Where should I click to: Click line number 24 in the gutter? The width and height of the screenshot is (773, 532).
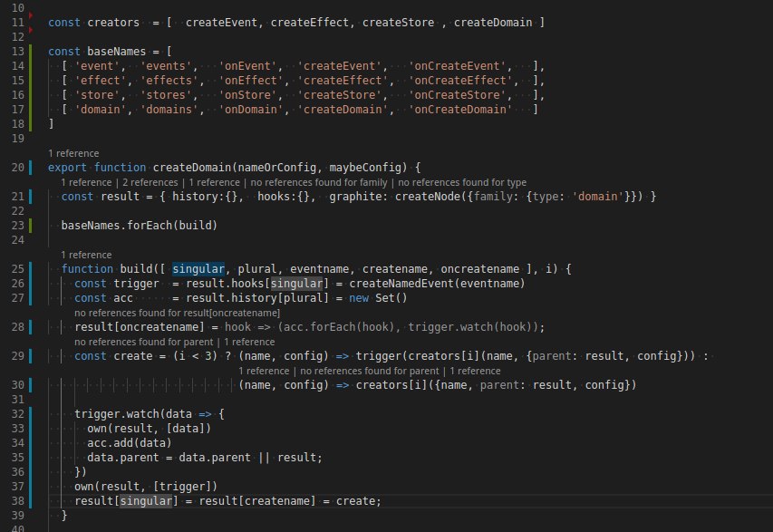click(18, 240)
